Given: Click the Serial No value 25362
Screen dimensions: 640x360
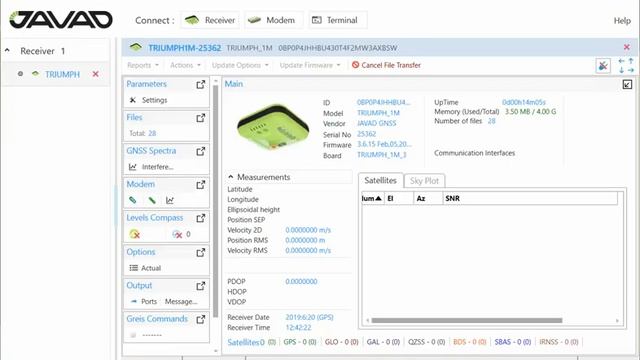Looking at the screenshot, I should click(x=366, y=134).
